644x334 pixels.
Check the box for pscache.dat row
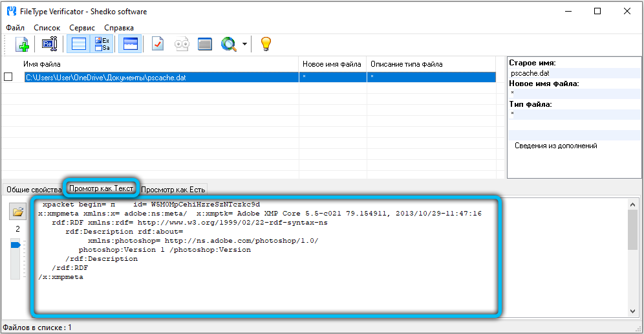click(x=8, y=77)
